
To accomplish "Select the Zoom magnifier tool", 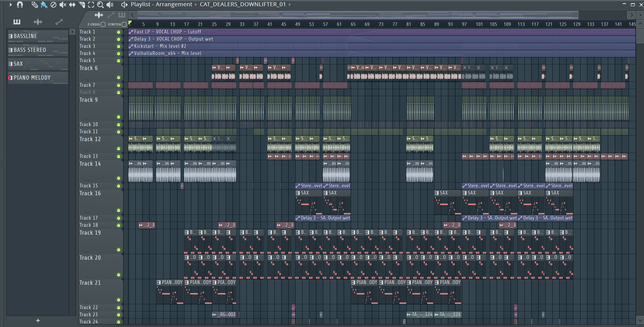I will [x=100, y=4].
